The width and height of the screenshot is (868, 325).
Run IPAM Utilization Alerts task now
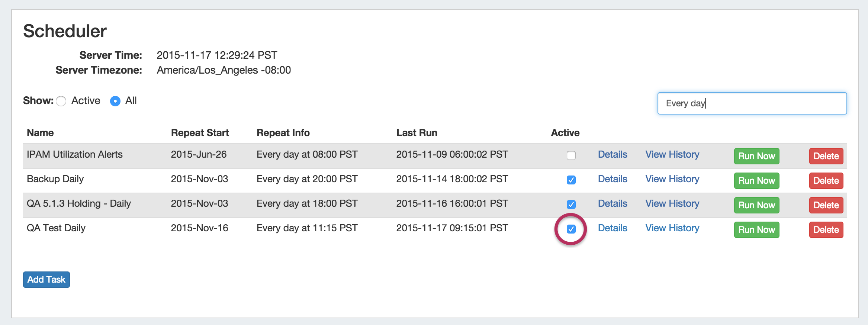(756, 156)
